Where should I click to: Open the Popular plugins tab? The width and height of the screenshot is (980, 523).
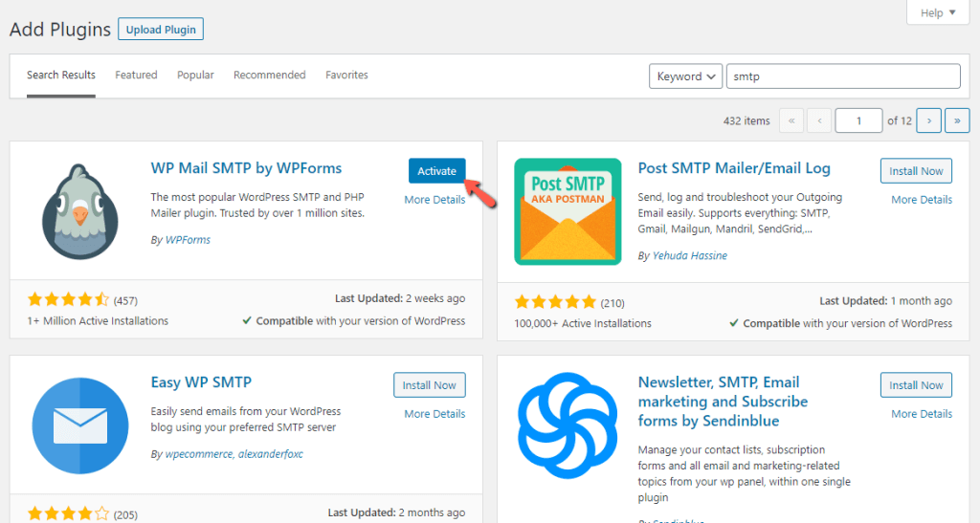(x=195, y=75)
